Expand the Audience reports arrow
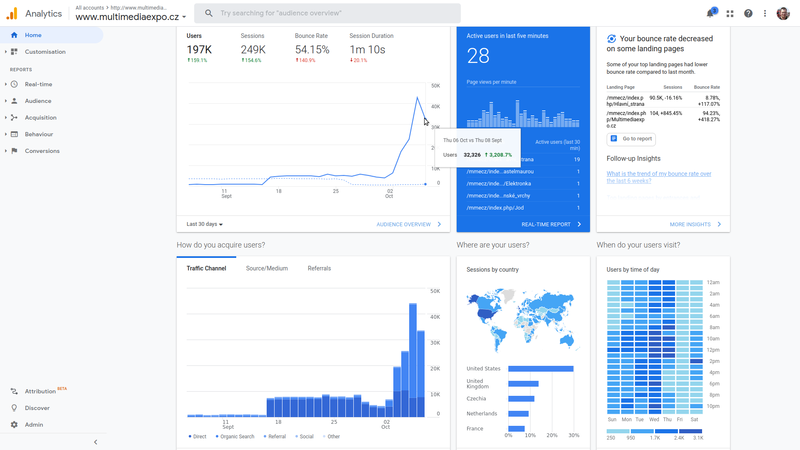Screen dimensions: 800x450 (x=6, y=101)
